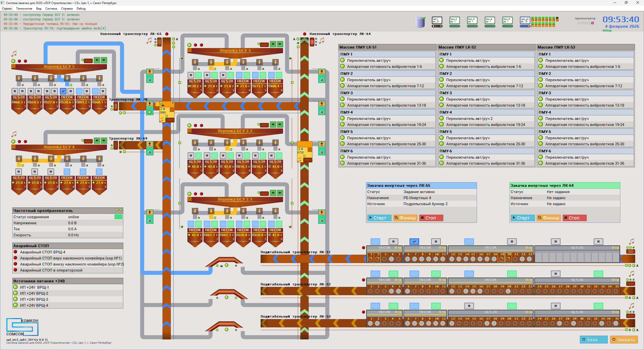Toggle checked checkbox above ЛК-51 vibrators 6-11
Screen dimensions: 644x350
point(414,242)
